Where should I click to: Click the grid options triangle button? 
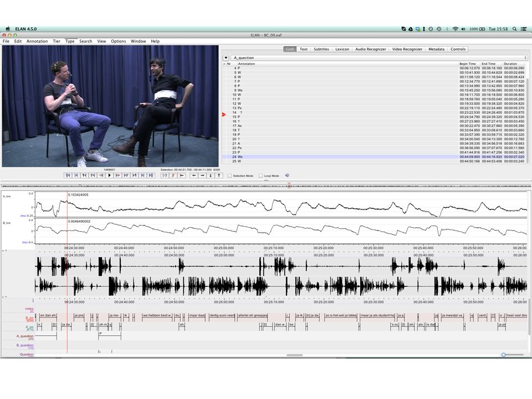click(x=226, y=58)
